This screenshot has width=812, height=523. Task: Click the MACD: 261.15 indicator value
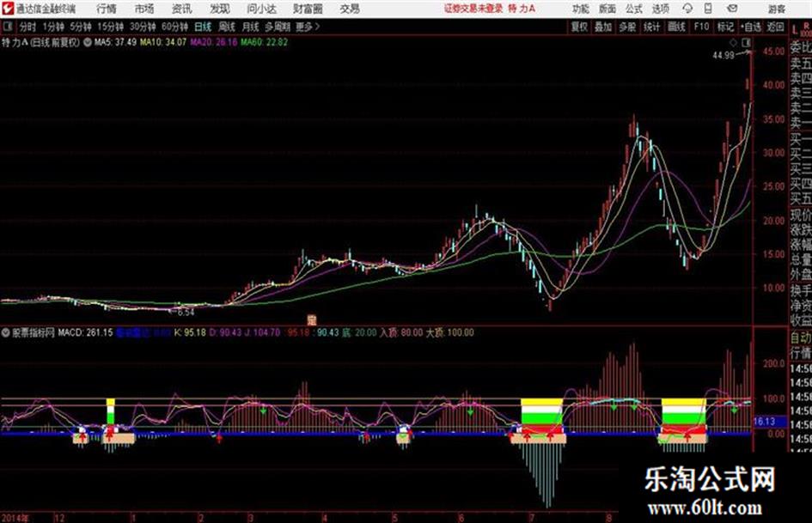85,333
